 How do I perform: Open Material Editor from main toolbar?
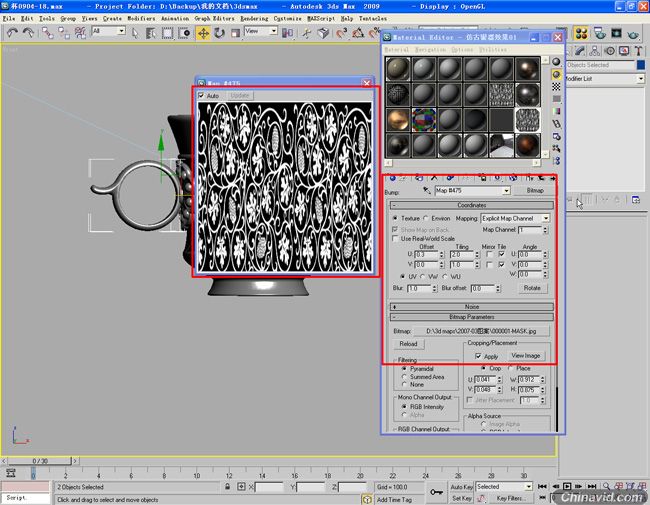[x=581, y=33]
